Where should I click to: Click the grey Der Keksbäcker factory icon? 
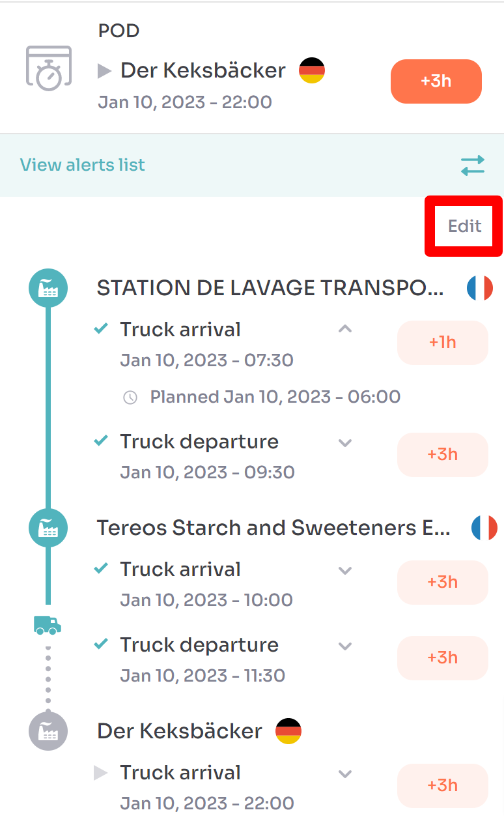coord(48,731)
